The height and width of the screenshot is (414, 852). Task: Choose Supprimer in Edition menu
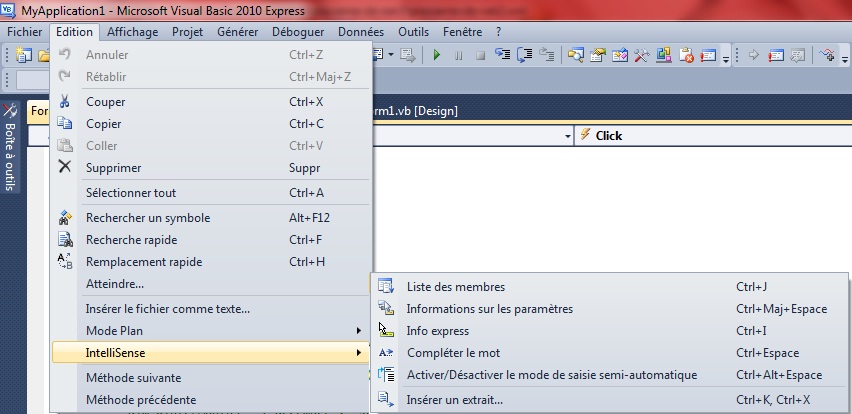click(211, 167)
